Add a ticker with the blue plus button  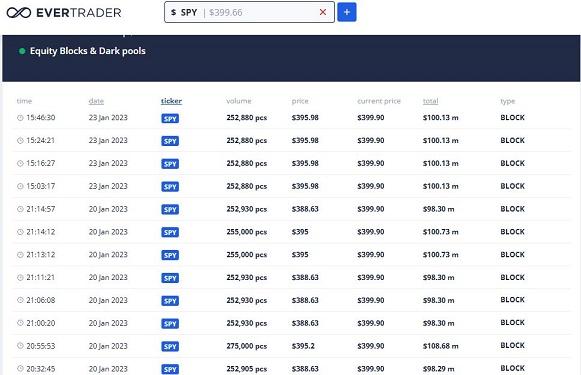pos(347,12)
